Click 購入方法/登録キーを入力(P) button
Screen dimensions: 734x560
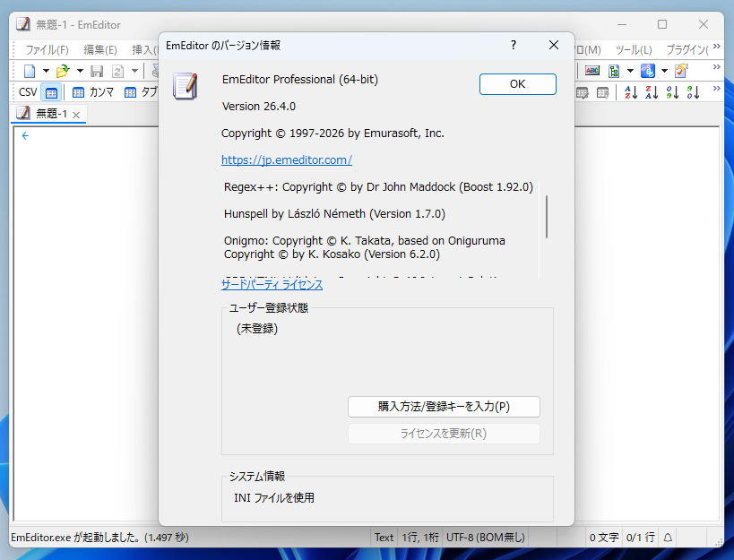444,407
